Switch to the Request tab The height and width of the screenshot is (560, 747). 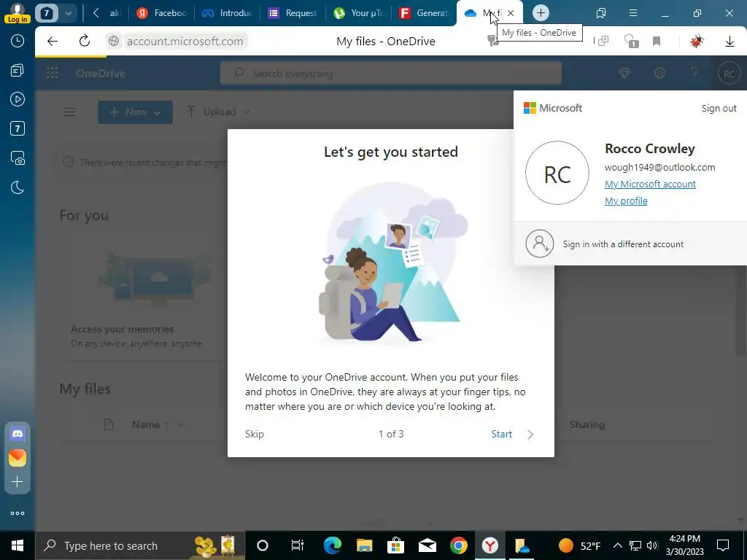click(x=293, y=13)
